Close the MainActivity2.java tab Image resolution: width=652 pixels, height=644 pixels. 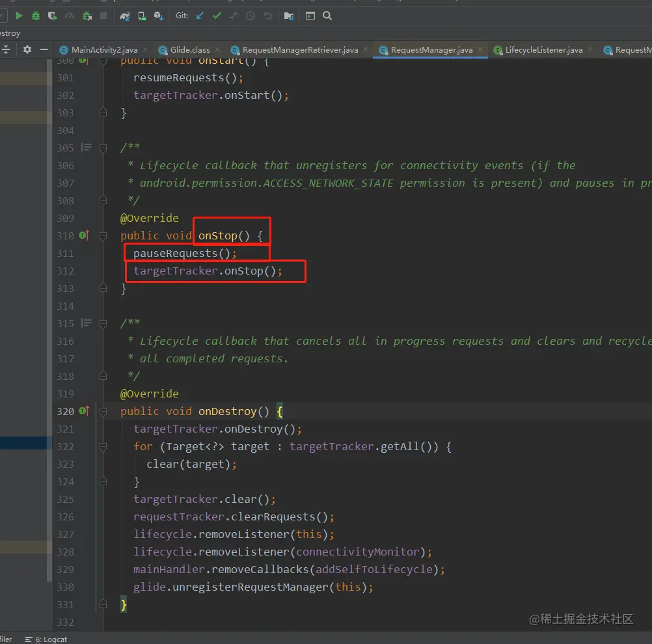pyautogui.click(x=145, y=49)
